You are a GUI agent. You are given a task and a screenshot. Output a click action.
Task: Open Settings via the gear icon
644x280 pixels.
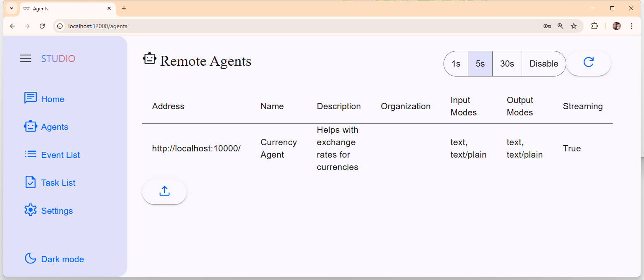(31, 210)
